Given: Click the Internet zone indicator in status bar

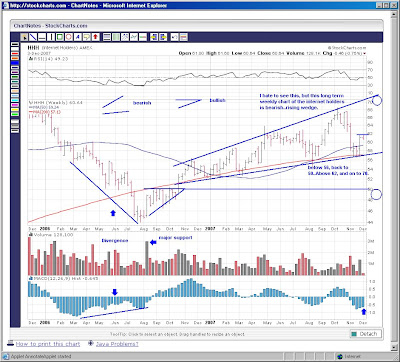Looking at the screenshot, I should point(348,357).
